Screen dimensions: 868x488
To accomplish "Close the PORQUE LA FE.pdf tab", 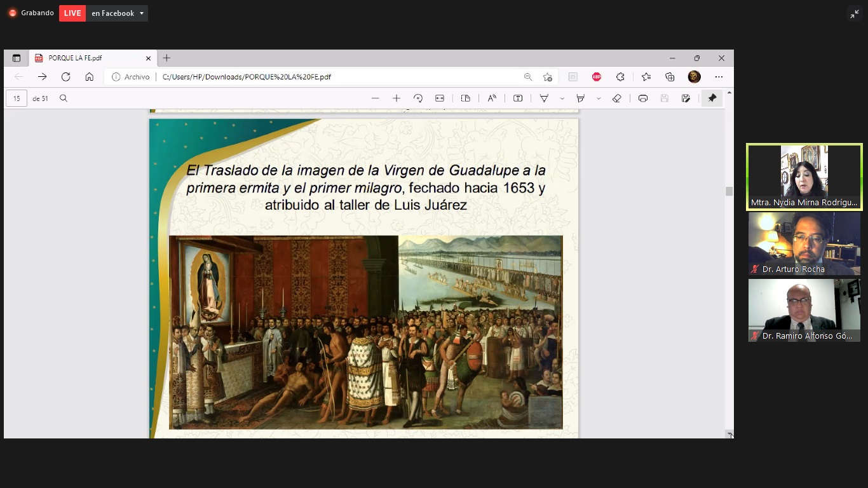I will point(148,58).
